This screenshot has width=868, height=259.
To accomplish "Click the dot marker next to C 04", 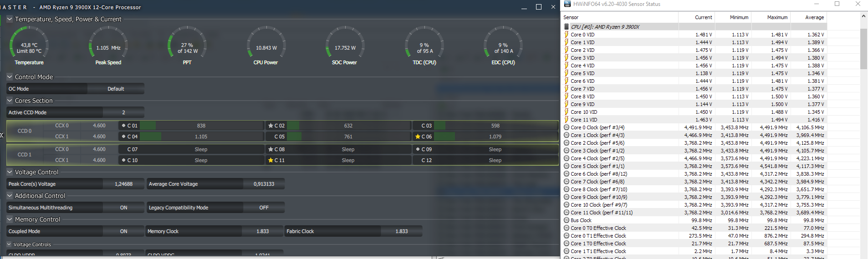I will click(123, 137).
